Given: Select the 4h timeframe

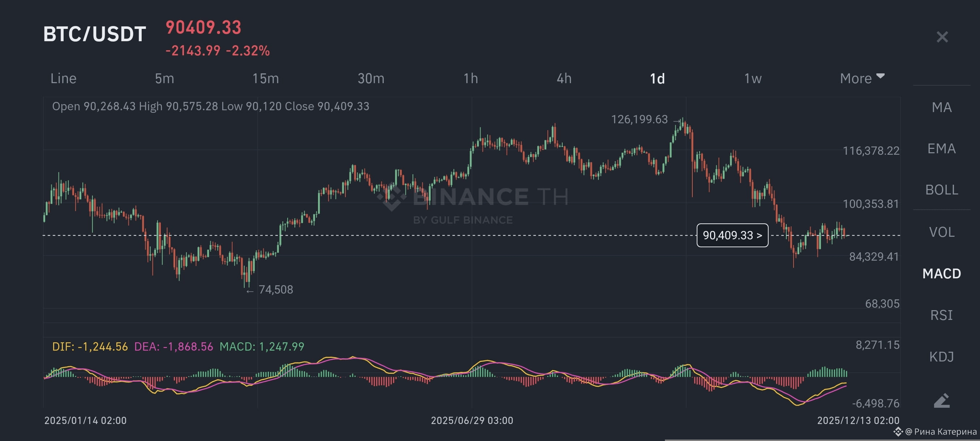Looking at the screenshot, I should pyautogui.click(x=564, y=78).
